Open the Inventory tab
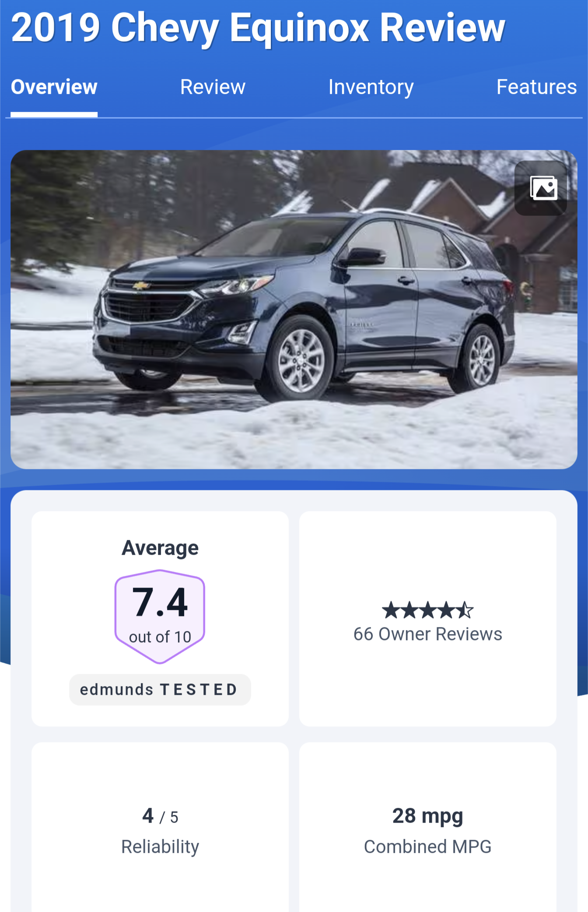588x912 pixels. [x=371, y=87]
